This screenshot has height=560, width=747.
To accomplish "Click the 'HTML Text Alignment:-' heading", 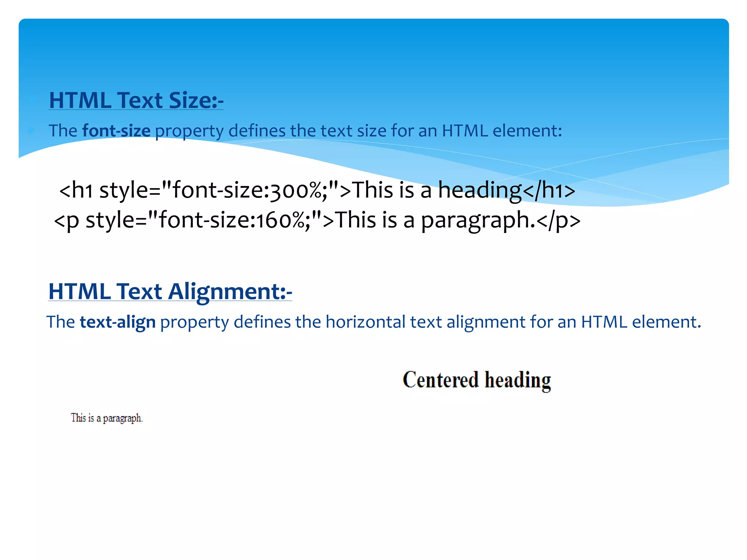I will click(170, 292).
